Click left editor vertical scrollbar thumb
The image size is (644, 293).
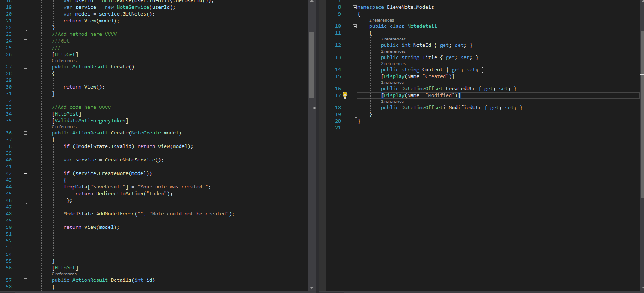[x=312, y=63]
